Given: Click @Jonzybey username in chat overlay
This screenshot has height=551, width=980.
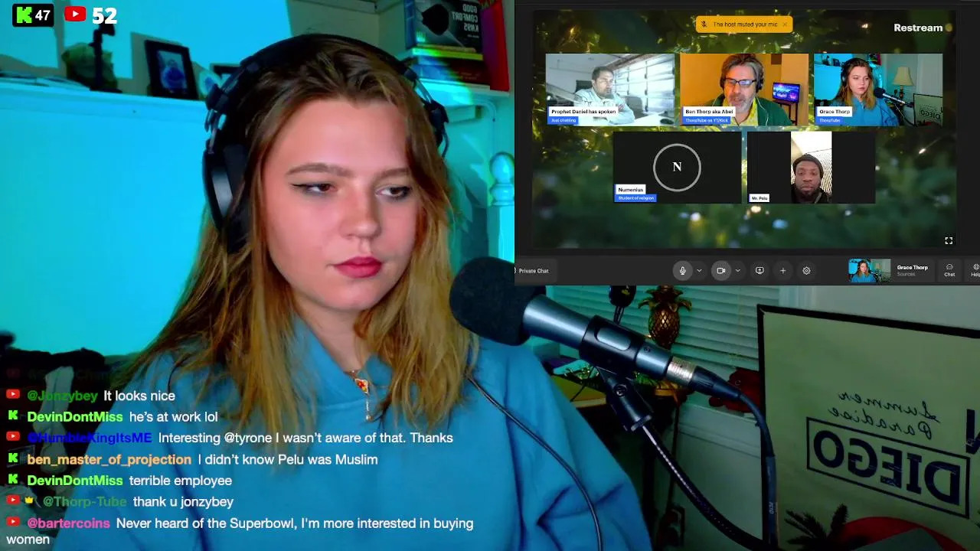Looking at the screenshot, I should (62, 396).
